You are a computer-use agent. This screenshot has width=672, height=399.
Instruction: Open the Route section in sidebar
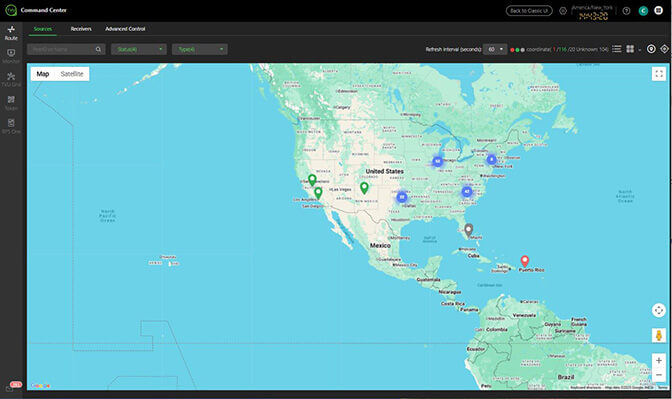(x=11, y=33)
